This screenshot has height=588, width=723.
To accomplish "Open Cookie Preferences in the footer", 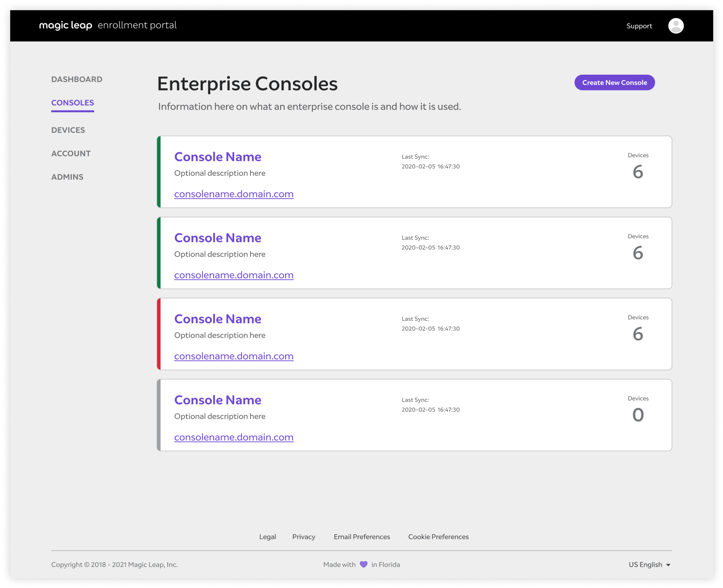I will point(438,537).
